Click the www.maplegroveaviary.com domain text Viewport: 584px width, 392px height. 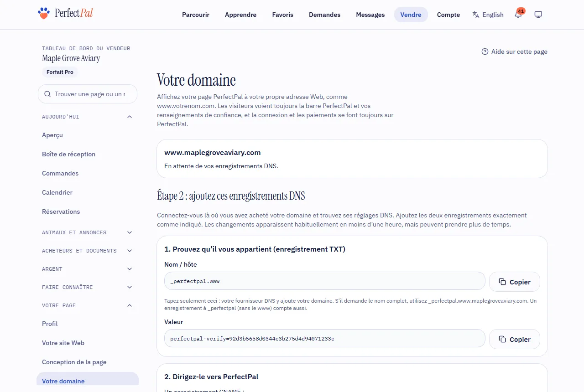click(213, 153)
